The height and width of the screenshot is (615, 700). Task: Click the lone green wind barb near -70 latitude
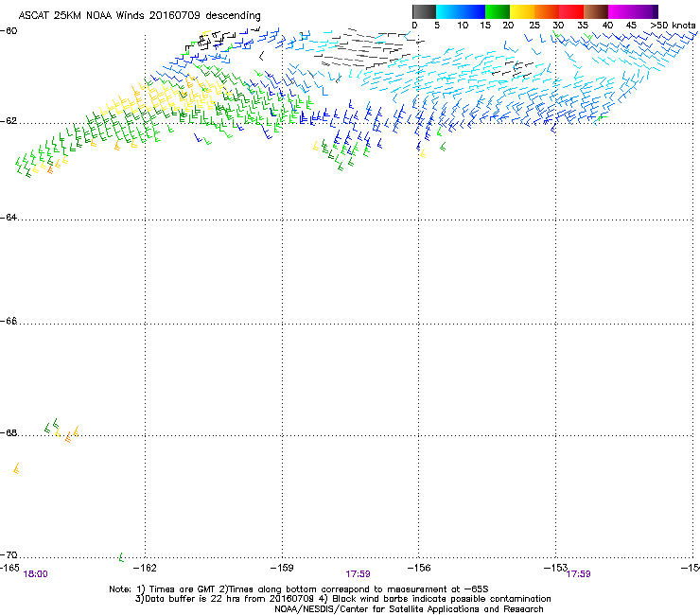tap(121, 557)
